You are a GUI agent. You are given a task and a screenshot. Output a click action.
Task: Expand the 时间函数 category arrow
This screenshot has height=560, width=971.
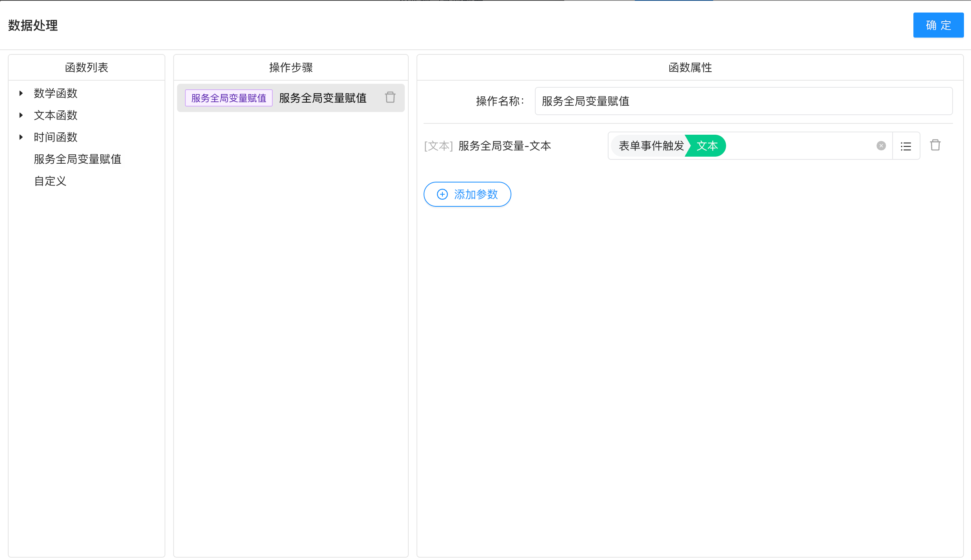click(21, 137)
